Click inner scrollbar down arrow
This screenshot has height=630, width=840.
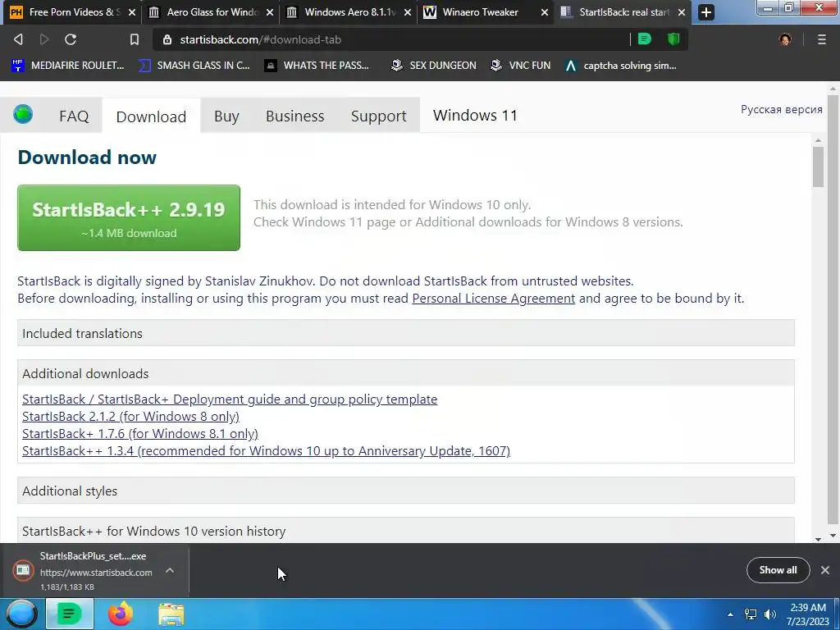(818, 539)
